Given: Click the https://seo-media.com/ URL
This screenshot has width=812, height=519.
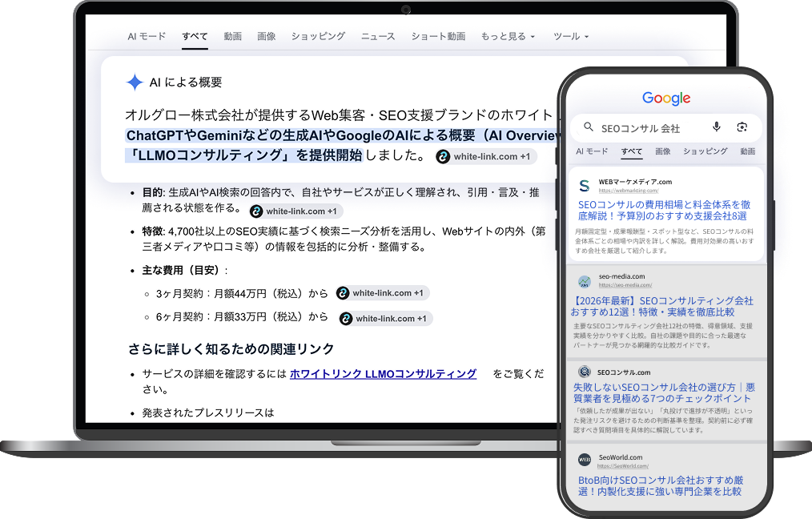Looking at the screenshot, I should pos(625,285).
